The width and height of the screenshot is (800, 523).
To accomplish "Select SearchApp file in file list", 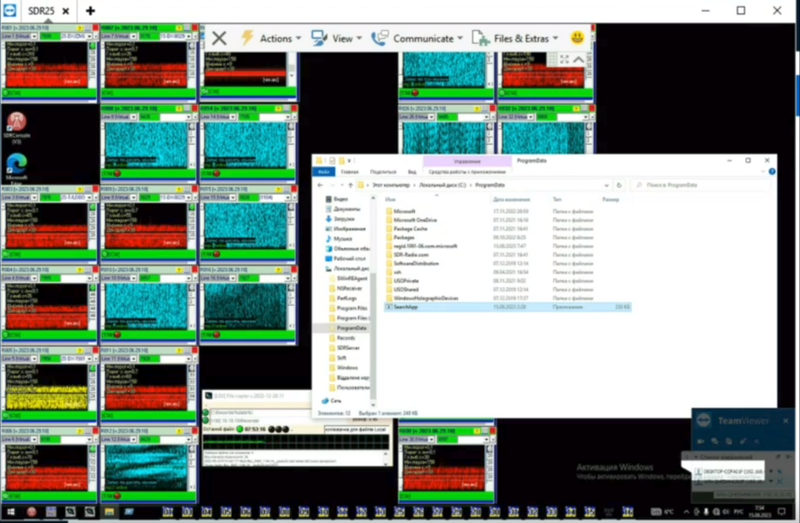I will (410, 307).
